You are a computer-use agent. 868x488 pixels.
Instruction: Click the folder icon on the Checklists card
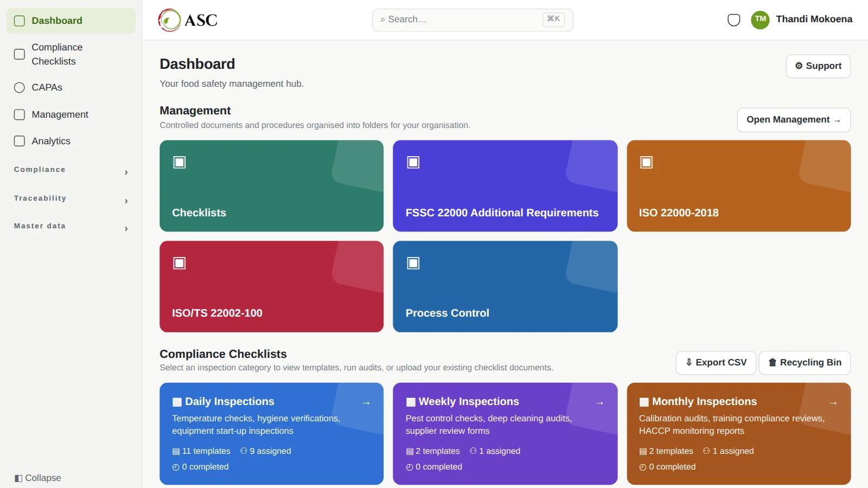point(180,163)
